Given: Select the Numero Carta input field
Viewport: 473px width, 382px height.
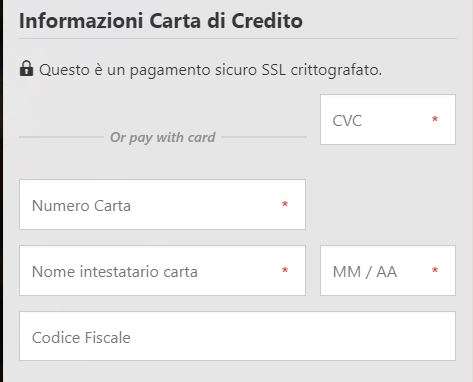Looking at the screenshot, I should [x=162, y=204].
